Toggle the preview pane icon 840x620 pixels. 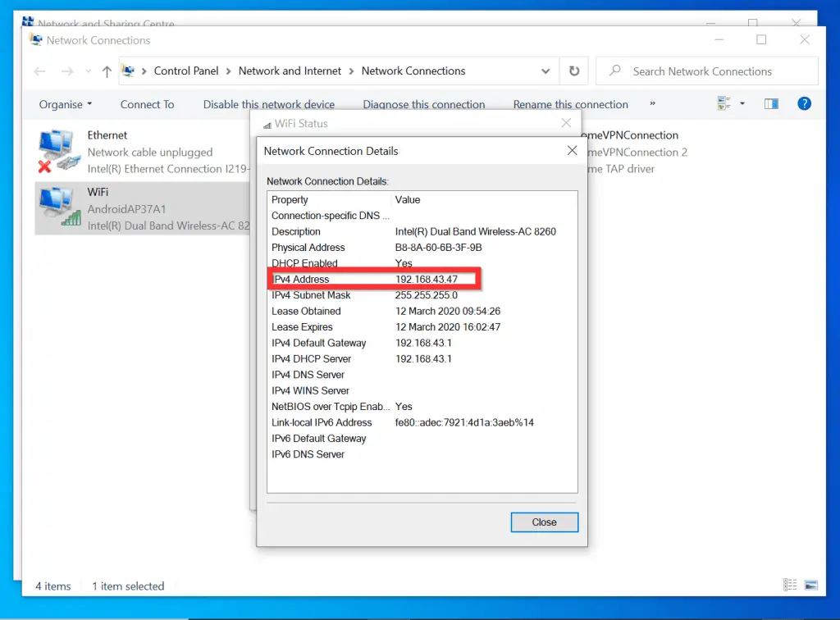tap(771, 104)
